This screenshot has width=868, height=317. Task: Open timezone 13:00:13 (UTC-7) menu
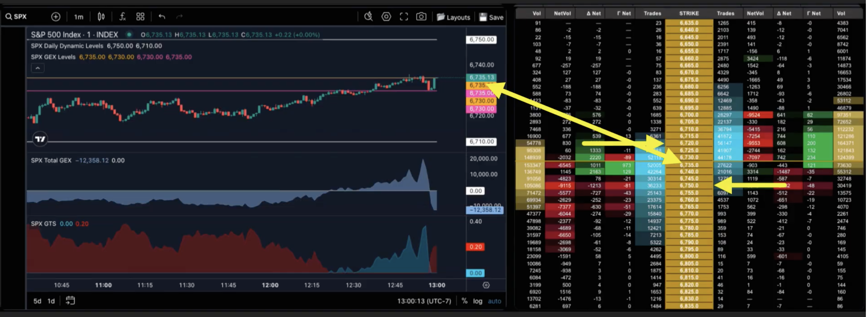tap(424, 301)
